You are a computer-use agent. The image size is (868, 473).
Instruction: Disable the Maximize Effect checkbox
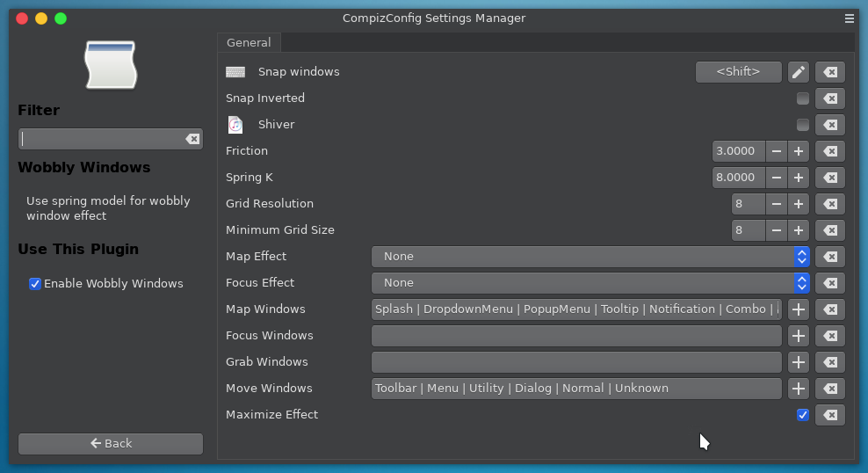tap(803, 415)
